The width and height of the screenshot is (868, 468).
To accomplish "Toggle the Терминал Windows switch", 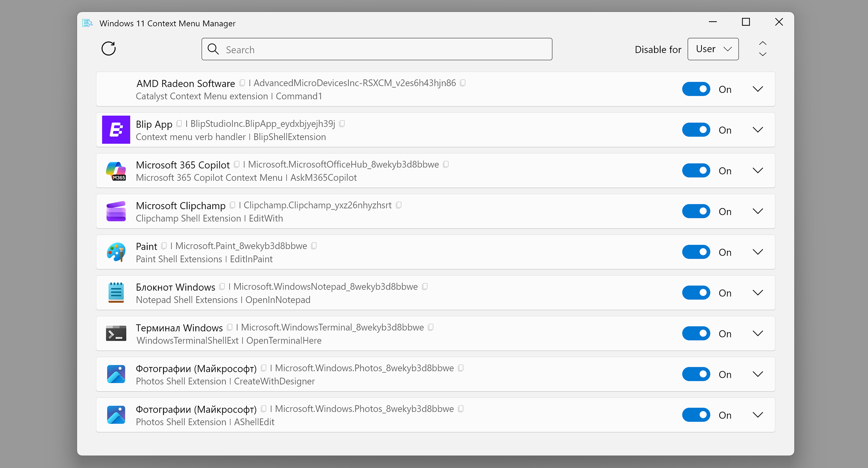I will pyautogui.click(x=696, y=333).
